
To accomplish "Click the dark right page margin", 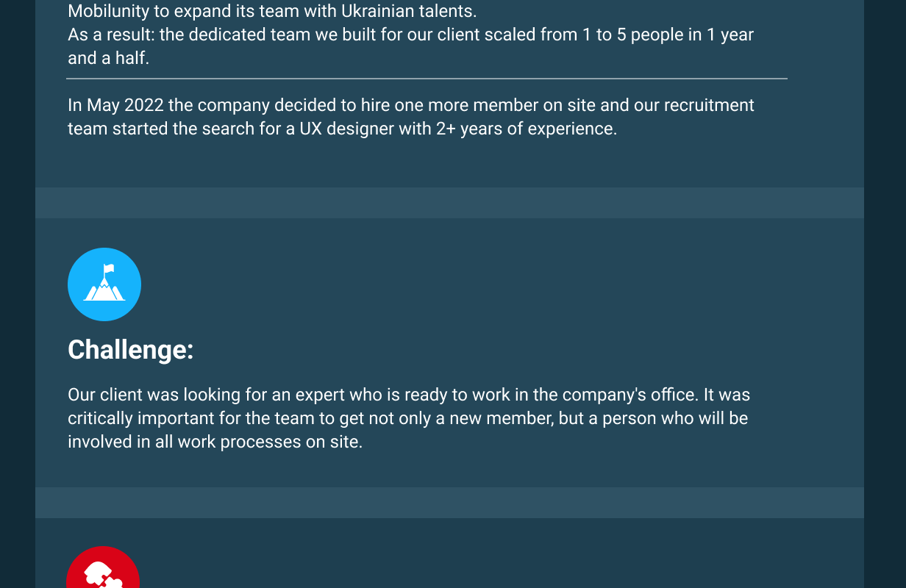I will point(885,294).
